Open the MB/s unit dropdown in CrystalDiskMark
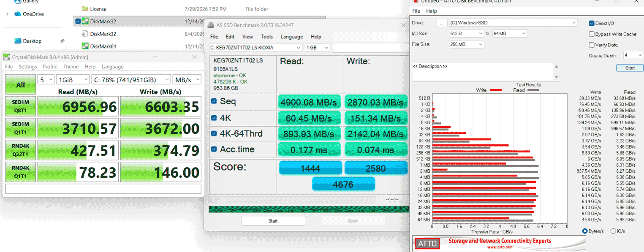This screenshot has width=644, height=252. [187, 79]
